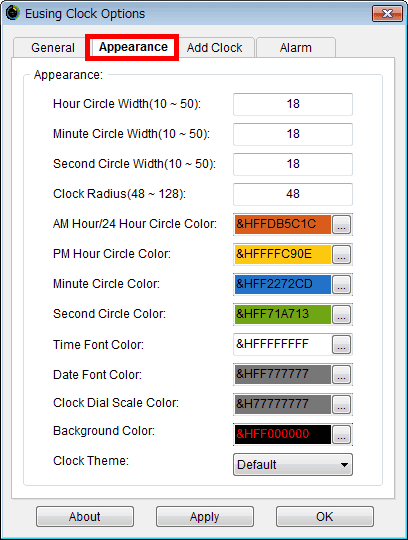Click the Eusing Clock title bar icon

point(13,13)
